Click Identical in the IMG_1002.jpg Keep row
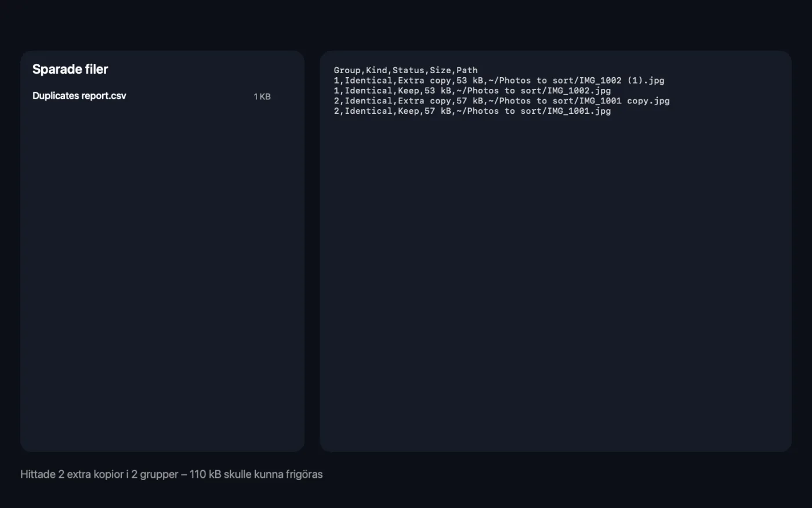 tap(368, 91)
